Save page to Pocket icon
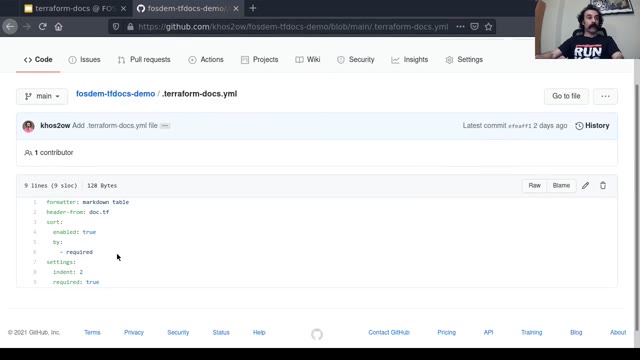The image size is (640, 360). coord(474,27)
